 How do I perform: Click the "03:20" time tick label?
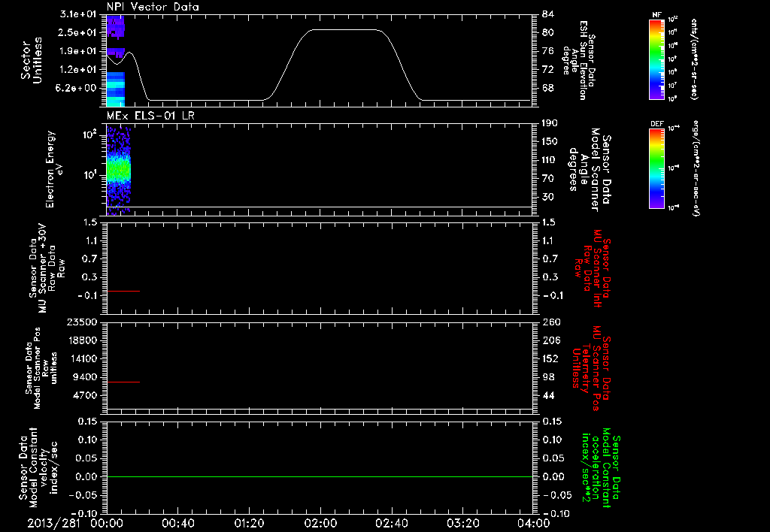(462, 523)
